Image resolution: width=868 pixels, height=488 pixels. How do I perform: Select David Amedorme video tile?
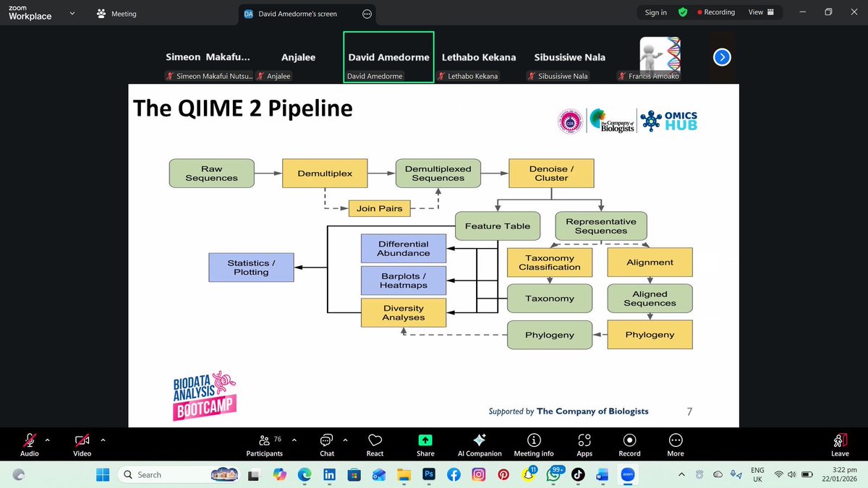(x=388, y=58)
